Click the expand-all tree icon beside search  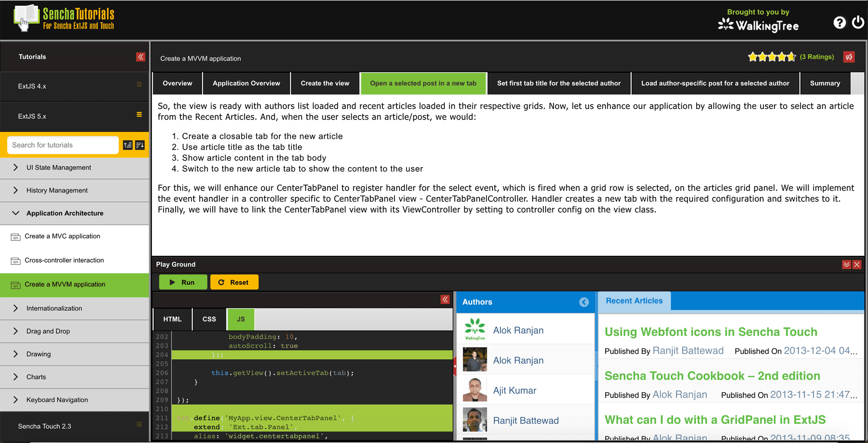pyautogui.click(x=128, y=145)
